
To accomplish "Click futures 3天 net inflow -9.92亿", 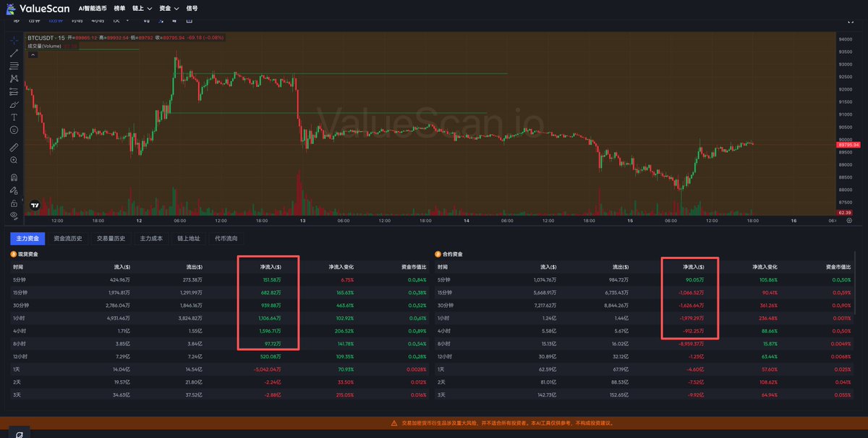I will pyautogui.click(x=697, y=395).
